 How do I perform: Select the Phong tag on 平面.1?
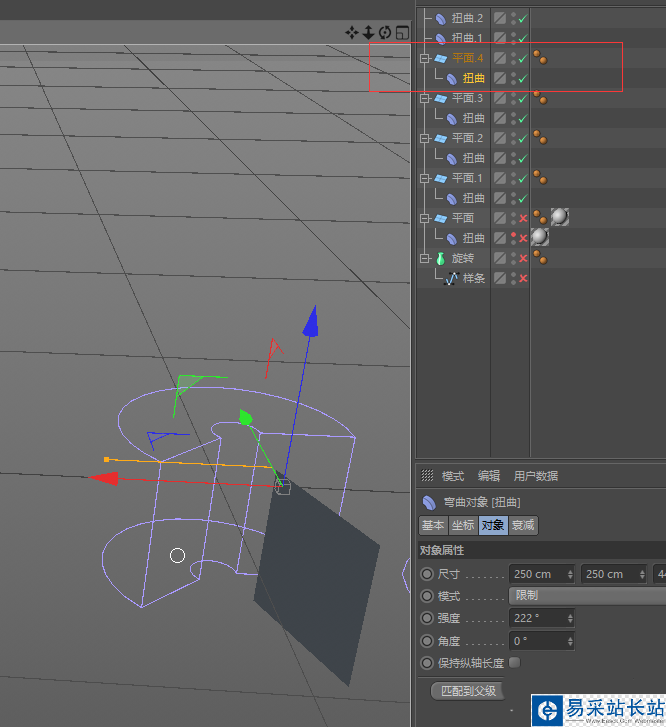point(540,177)
